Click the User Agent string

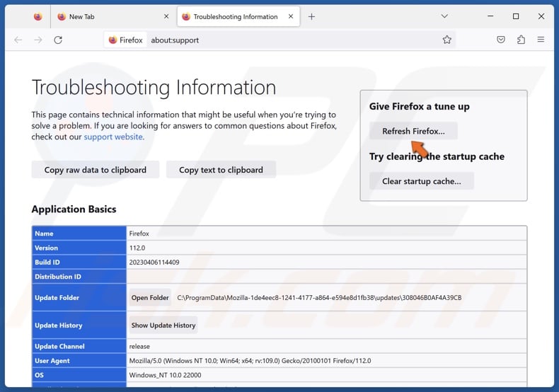click(x=250, y=361)
